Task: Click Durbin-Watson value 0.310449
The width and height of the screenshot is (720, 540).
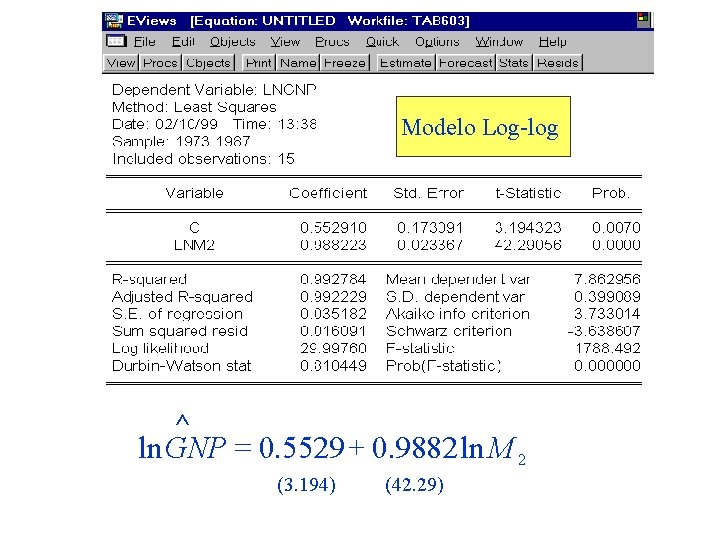Action: [333, 366]
